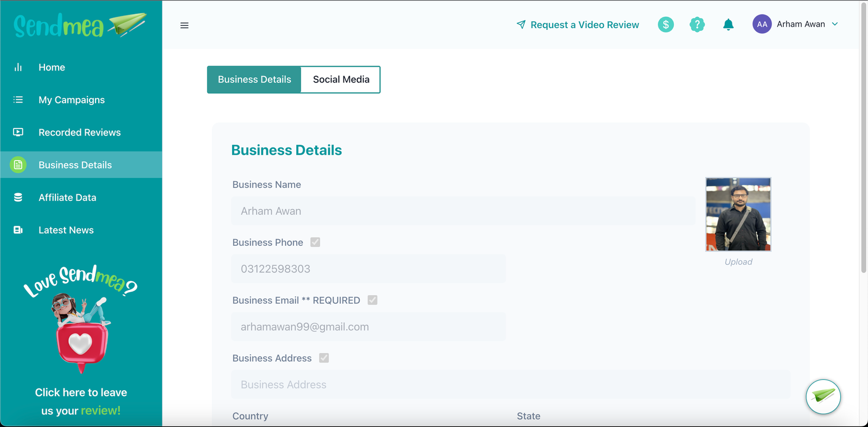
Task: Go to Affiliate Data page
Action: tap(67, 197)
